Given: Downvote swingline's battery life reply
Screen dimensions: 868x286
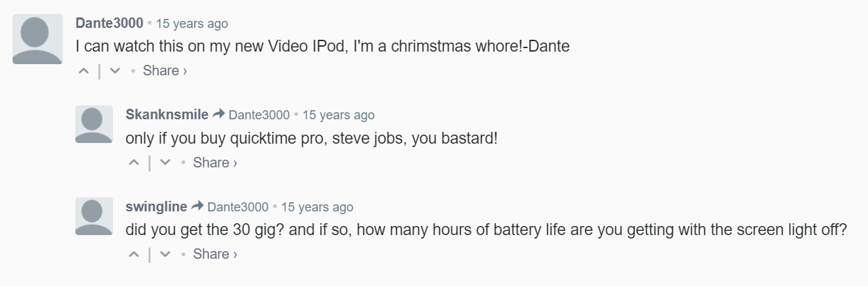Looking at the screenshot, I should [x=165, y=255].
